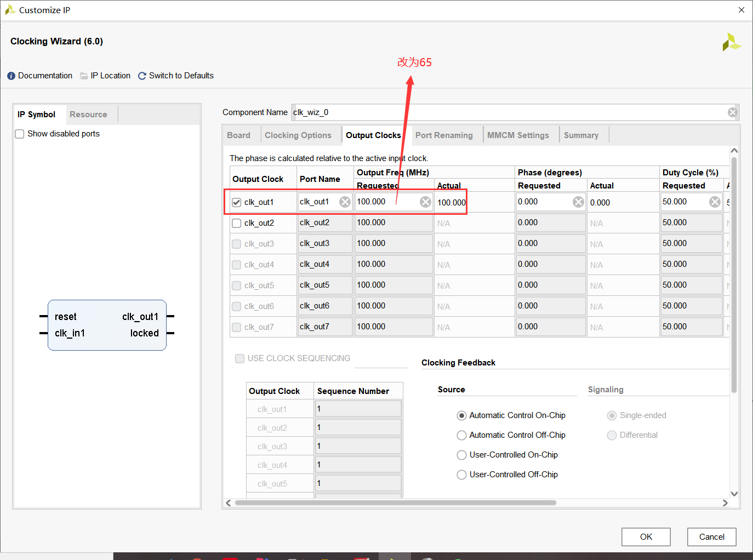This screenshot has width=753, height=560.
Task: Click the clk_out2 requested frequency field
Action: point(393,223)
